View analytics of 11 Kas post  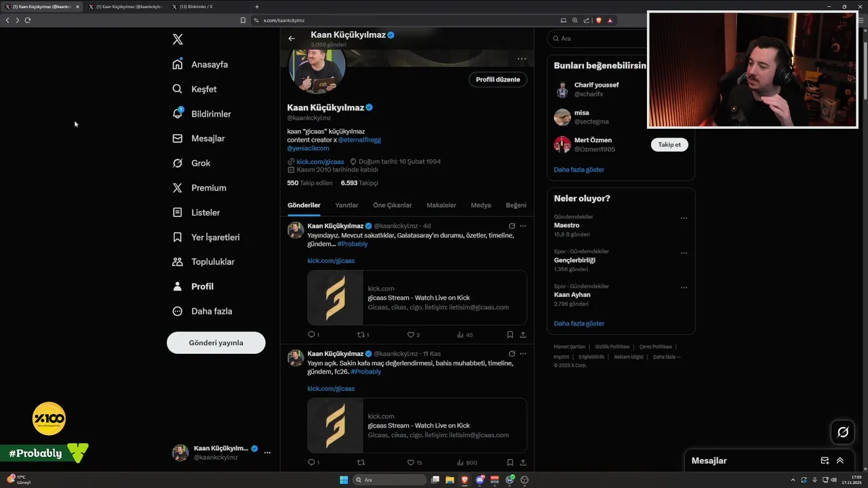click(x=467, y=463)
